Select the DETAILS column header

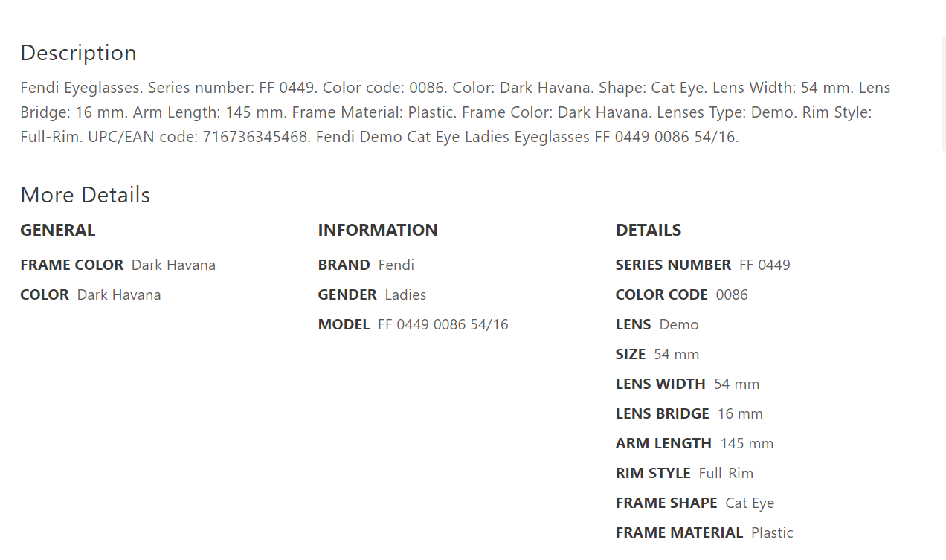648,231
